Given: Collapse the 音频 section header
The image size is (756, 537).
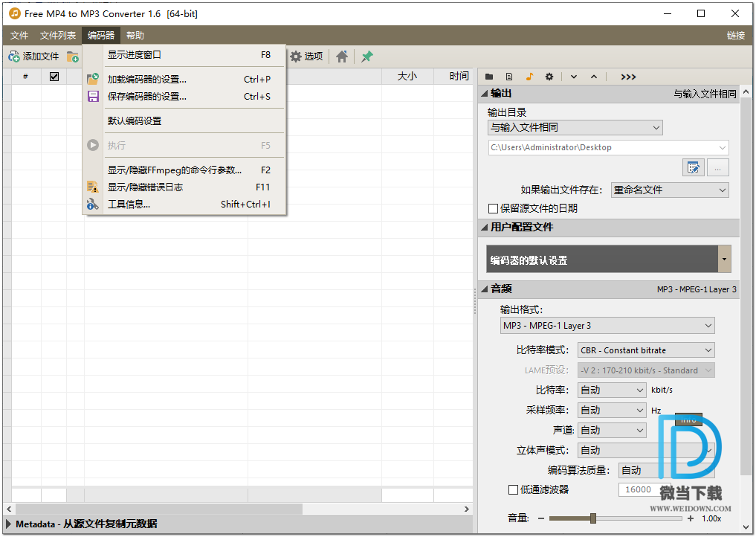Looking at the screenshot, I should pyautogui.click(x=609, y=289).
